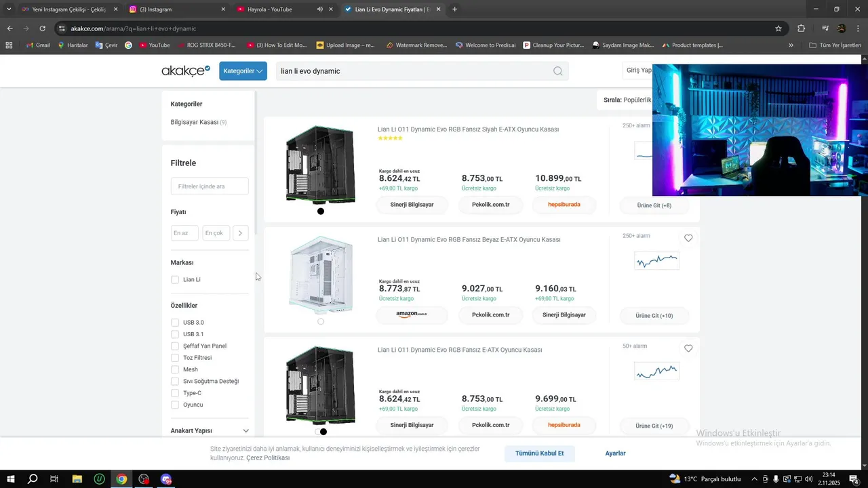Image resolution: width=868 pixels, height=488 pixels.
Task: Switch to the Hayrola - YouTube tab
Action: tap(285, 9)
